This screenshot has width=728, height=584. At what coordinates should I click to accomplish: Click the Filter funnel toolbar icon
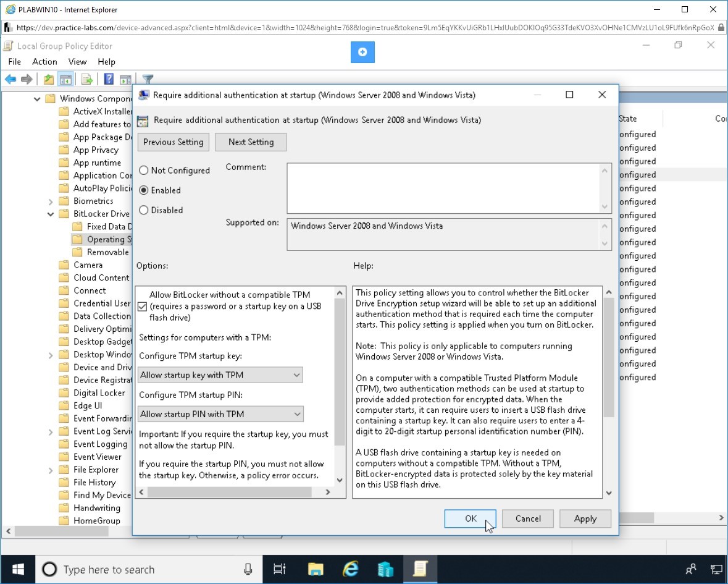pos(148,80)
